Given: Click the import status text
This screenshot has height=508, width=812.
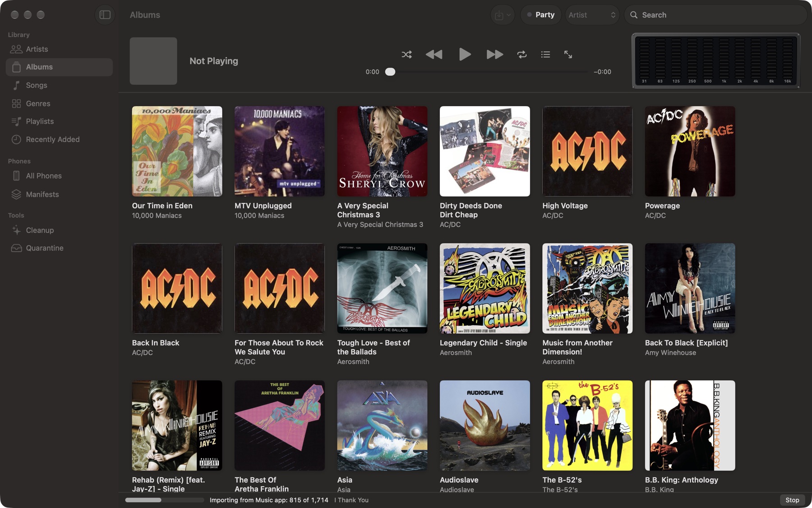Looking at the screenshot, I should click(269, 500).
